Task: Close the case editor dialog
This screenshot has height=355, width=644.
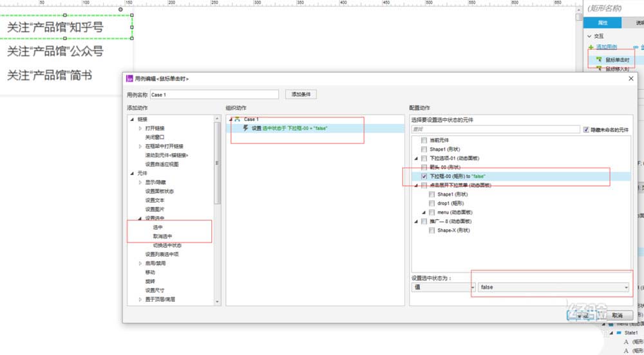Action: click(631, 78)
